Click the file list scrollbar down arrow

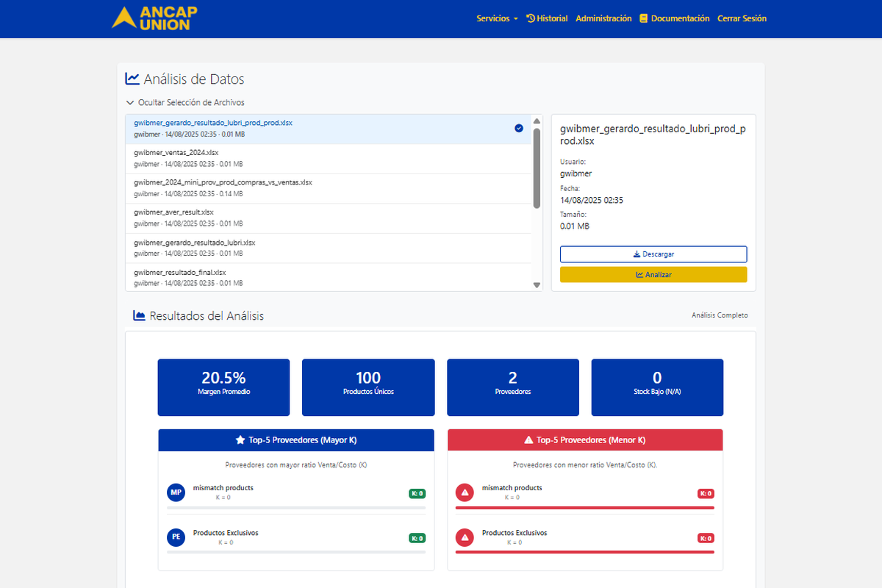(x=536, y=284)
